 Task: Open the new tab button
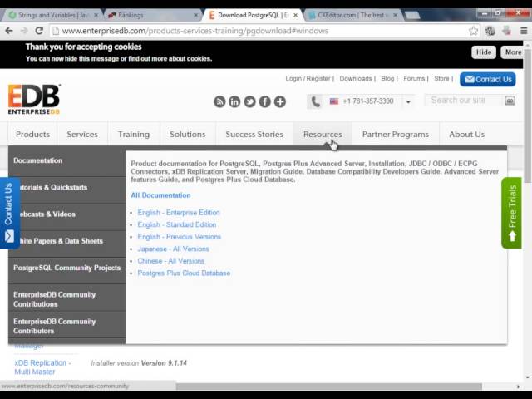(x=411, y=15)
